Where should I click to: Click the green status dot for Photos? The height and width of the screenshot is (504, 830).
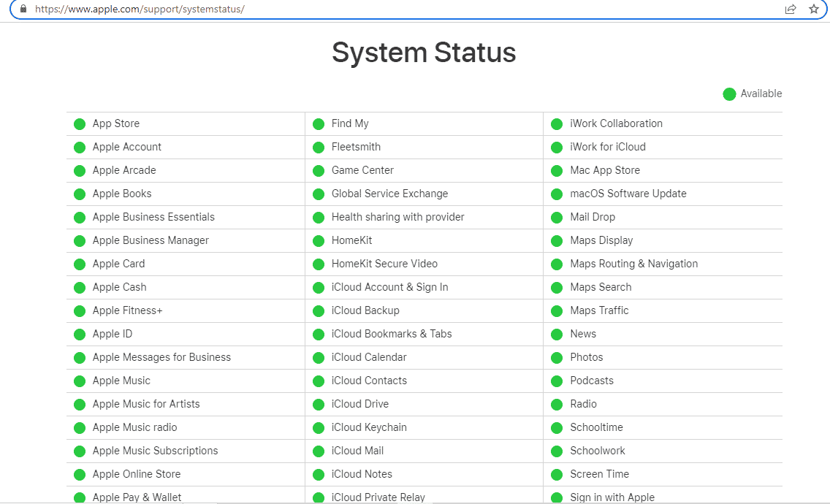pos(557,358)
